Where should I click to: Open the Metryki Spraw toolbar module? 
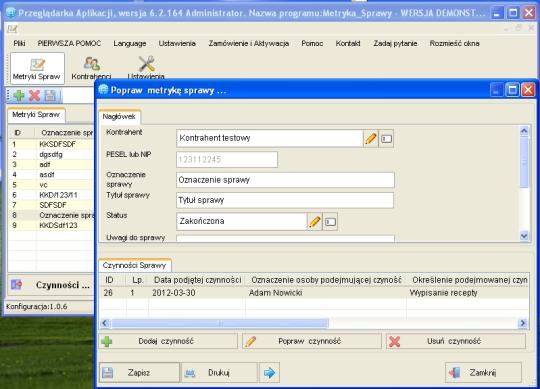(37, 68)
